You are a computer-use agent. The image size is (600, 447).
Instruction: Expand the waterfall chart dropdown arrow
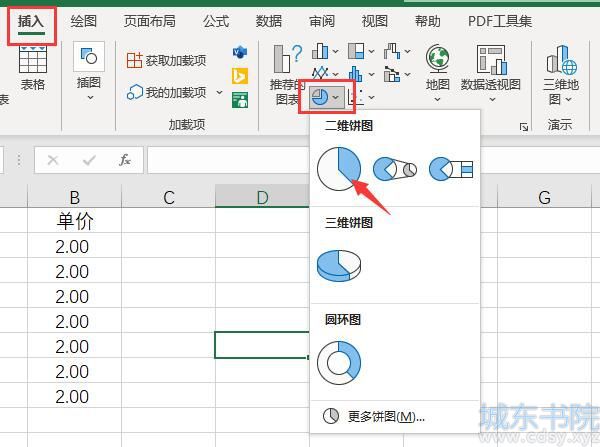coord(408,51)
